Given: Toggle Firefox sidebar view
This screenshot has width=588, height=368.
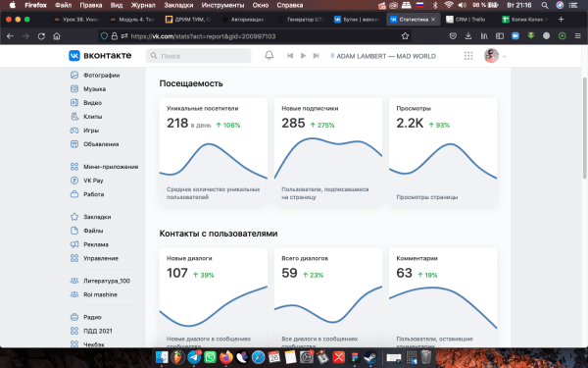Looking at the screenshot, I should 500,36.
